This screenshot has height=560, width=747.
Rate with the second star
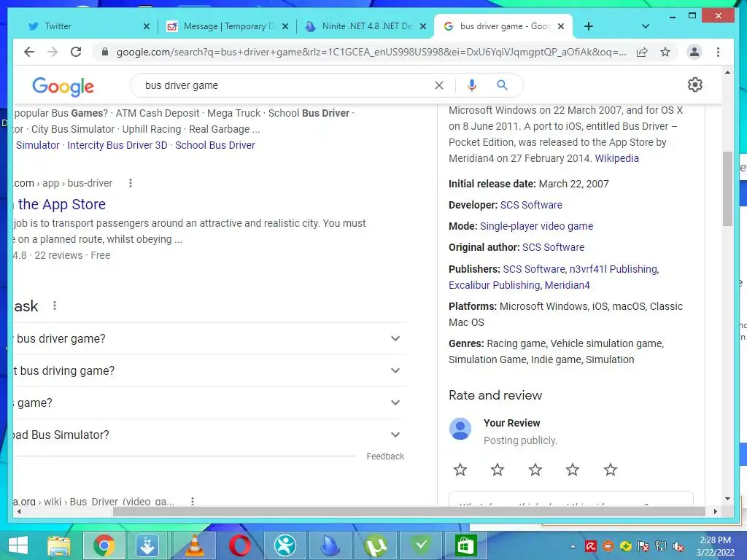point(498,470)
